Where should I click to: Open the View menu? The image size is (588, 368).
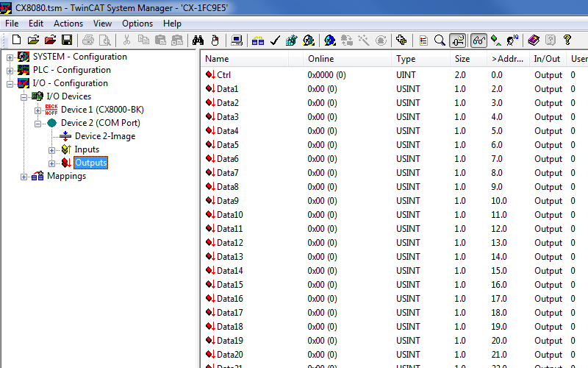click(102, 24)
